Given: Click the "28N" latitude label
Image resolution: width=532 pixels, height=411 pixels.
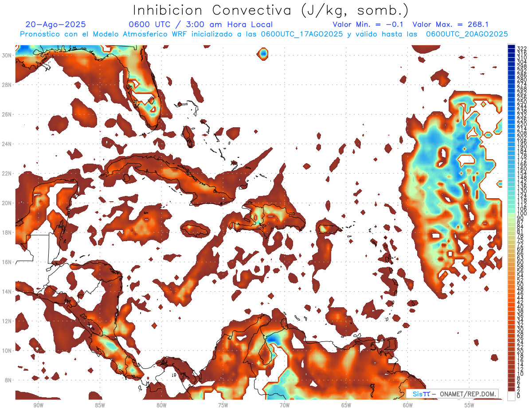Looking at the screenshot, I should pos(7,85).
